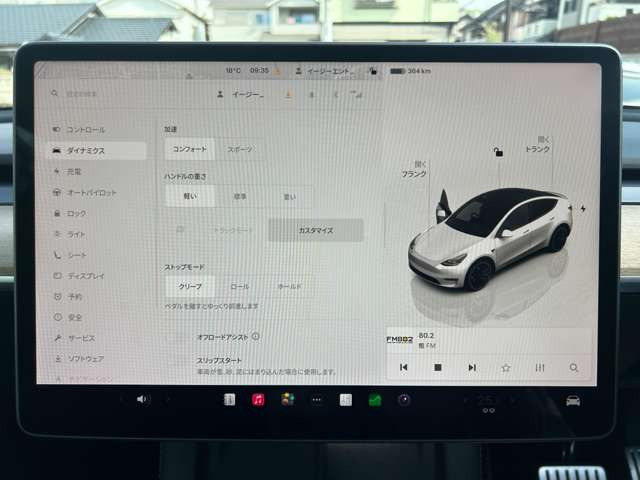Select ロール stop mode

240,286
